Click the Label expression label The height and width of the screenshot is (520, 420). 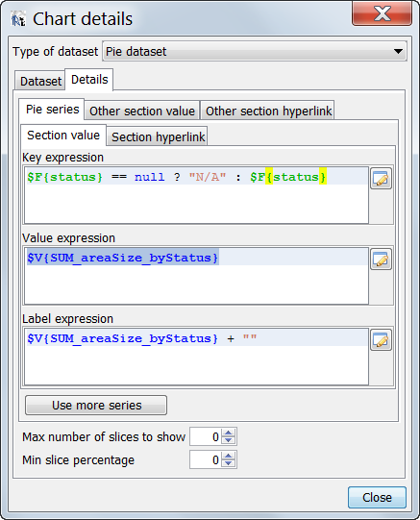[x=67, y=318]
